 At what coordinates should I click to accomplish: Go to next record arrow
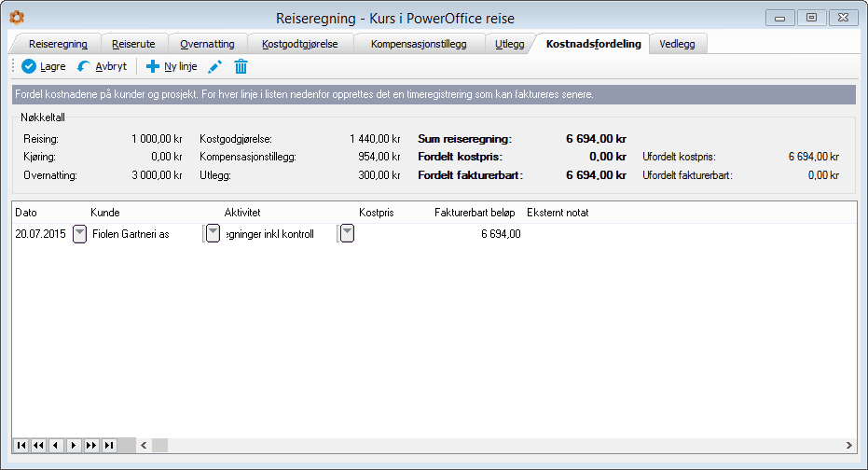(x=74, y=445)
